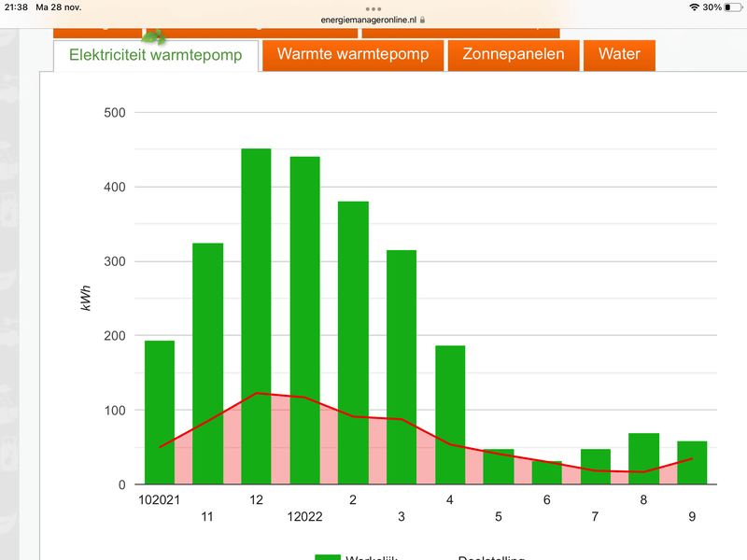747x560 pixels.
Task: Click the y-axis label 200
Action: [115, 336]
